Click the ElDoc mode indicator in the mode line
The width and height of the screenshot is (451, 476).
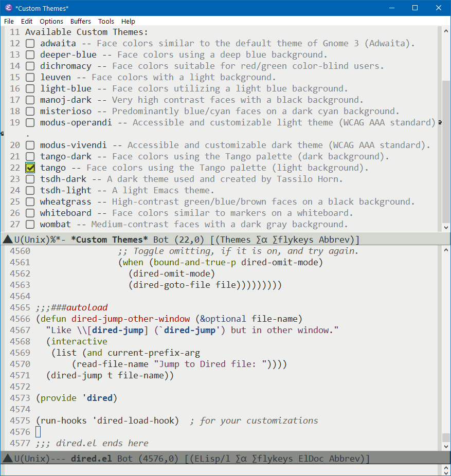click(311, 458)
